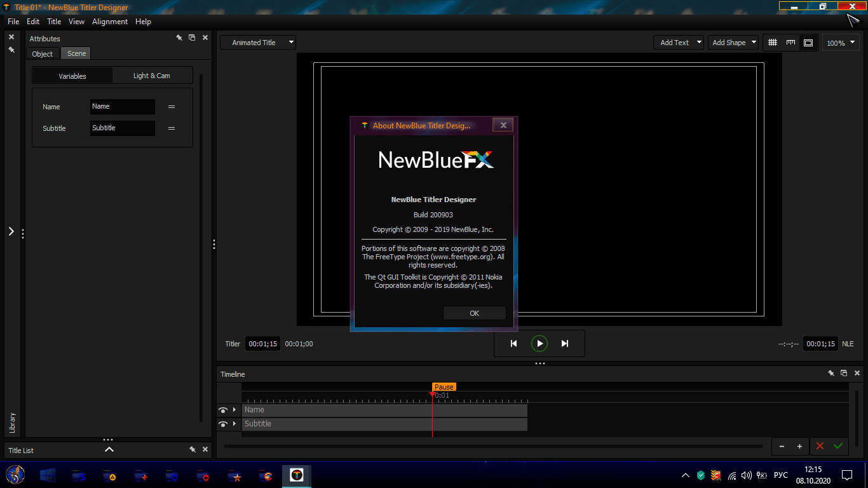Screen dimensions: 868x488
Task: Open the vertical Library tab
Action: pyautogui.click(x=12, y=423)
